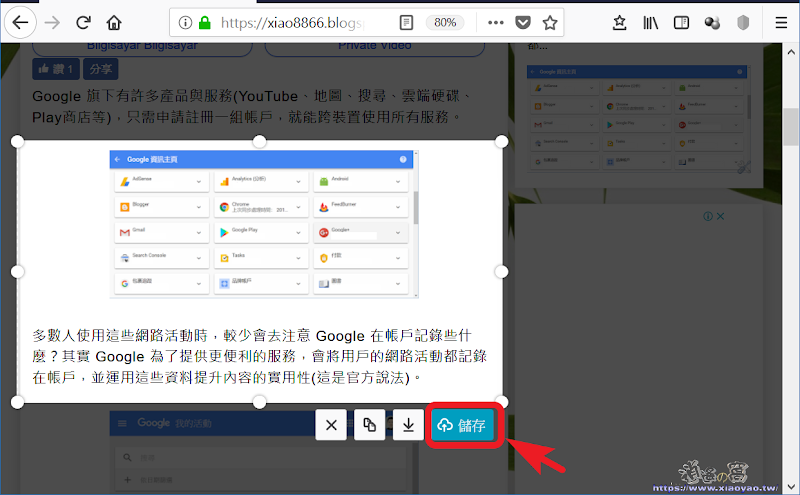The width and height of the screenshot is (800, 495).
Task: Click the scrollbar up arrow
Action: (791, 52)
